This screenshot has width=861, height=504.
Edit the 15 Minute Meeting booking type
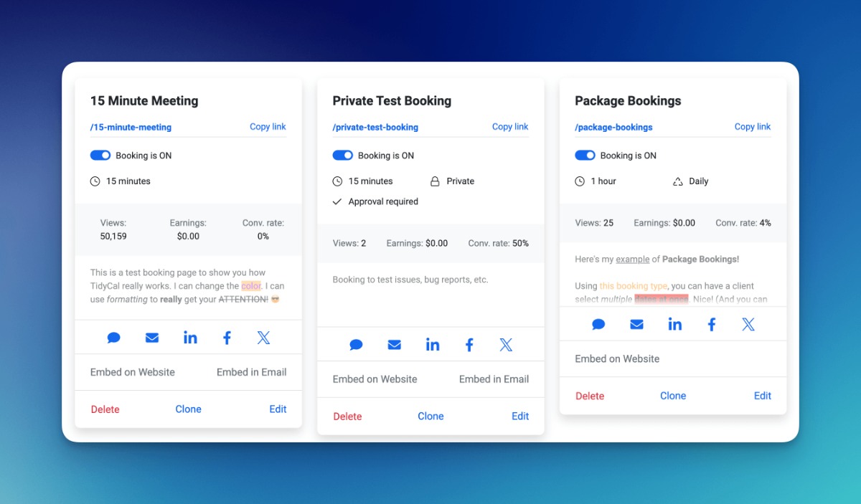pos(278,409)
